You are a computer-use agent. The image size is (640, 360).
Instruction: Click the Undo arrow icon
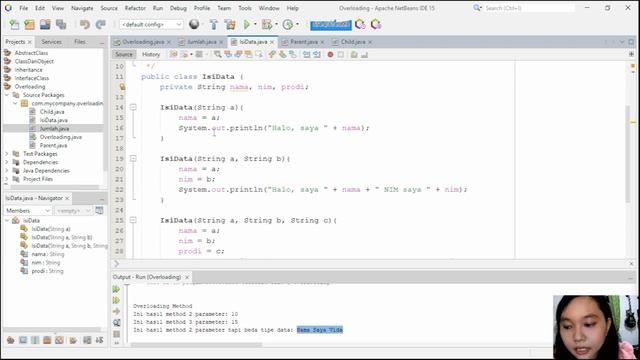pyautogui.click(x=84, y=24)
